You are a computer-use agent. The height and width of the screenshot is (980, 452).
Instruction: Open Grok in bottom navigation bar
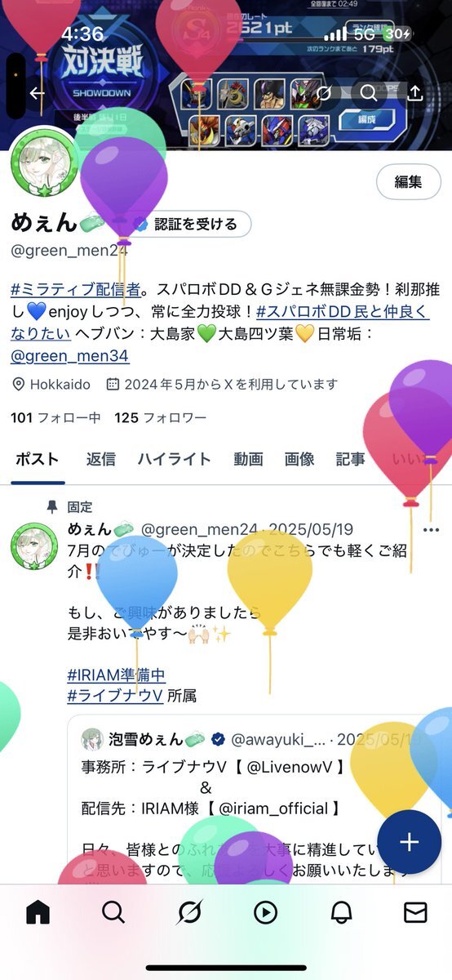click(x=188, y=911)
